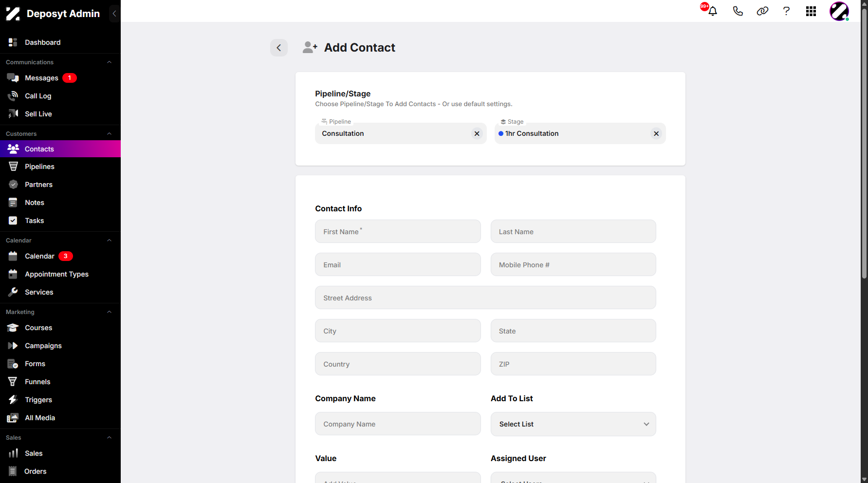Open Notes in sidebar
The width and height of the screenshot is (868, 483).
60,203
